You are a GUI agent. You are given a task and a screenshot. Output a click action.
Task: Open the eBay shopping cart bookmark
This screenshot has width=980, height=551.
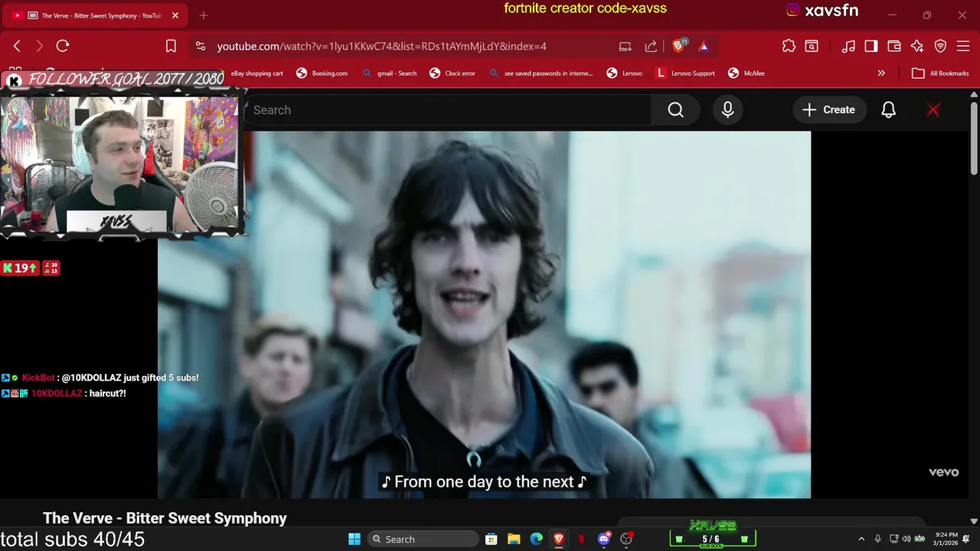pos(257,73)
